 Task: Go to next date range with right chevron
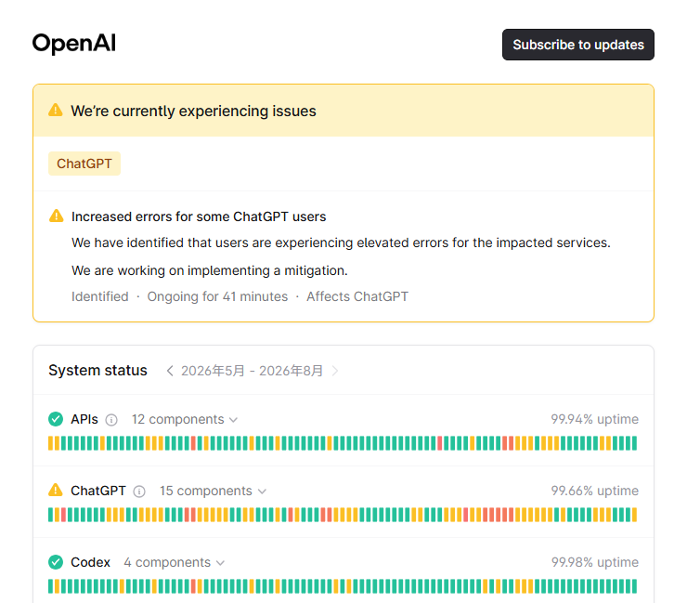(335, 371)
